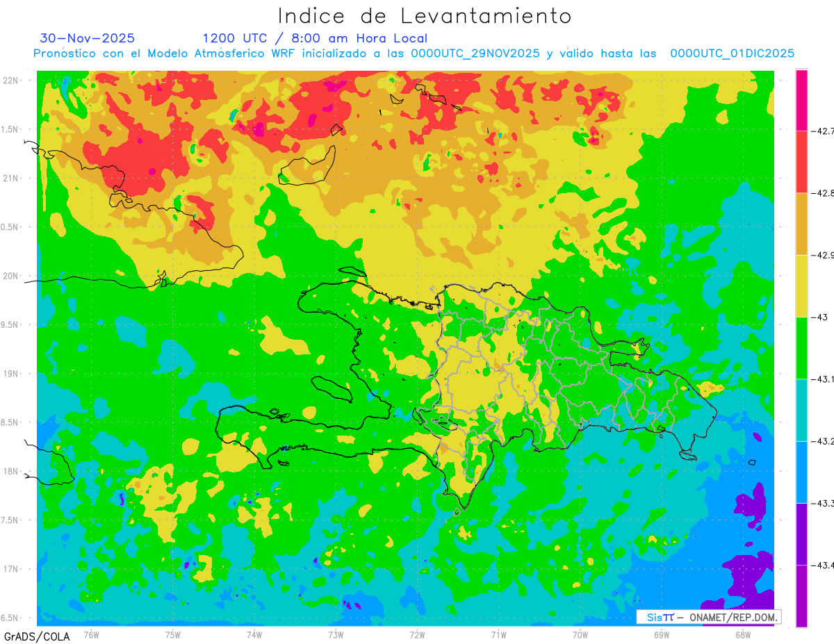Click the magenta swatch atop the color bar
The width and height of the screenshot is (834, 644).
(801, 100)
